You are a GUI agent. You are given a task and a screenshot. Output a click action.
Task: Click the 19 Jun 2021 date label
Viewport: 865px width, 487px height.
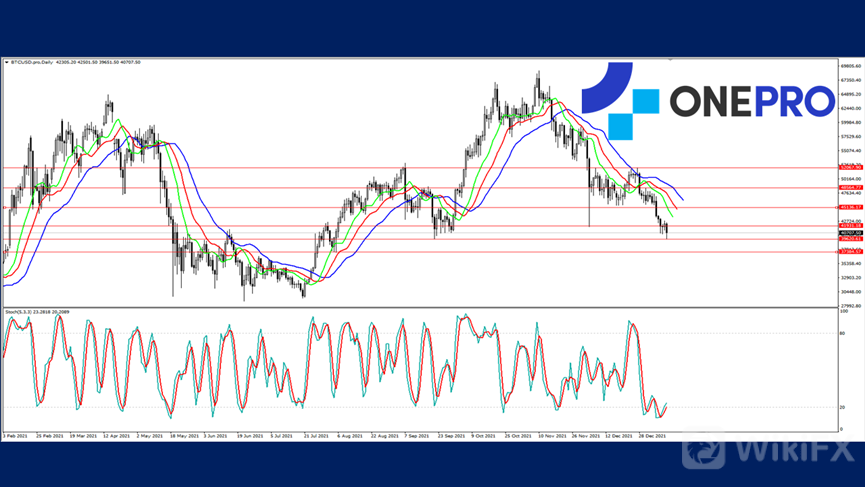[250, 436]
